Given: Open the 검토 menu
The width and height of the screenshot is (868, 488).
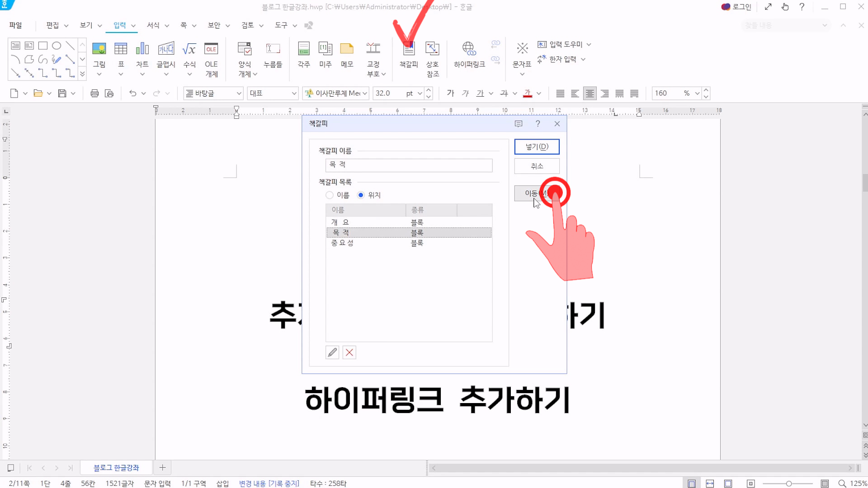Looking at the screenshot, I should [x=247, y=25].
